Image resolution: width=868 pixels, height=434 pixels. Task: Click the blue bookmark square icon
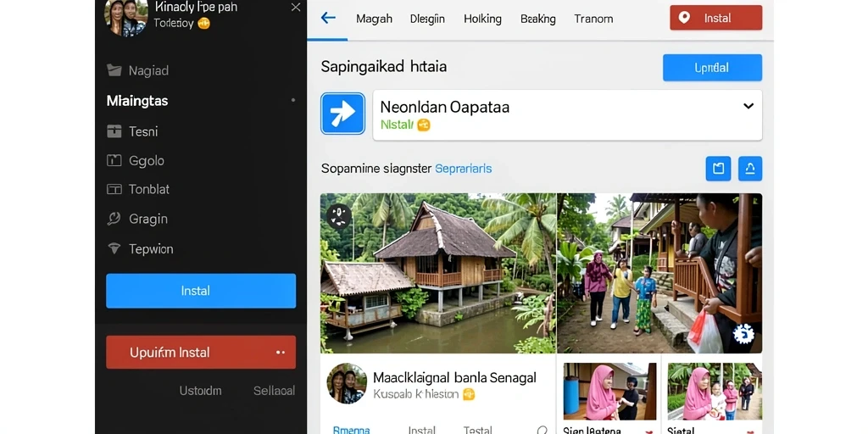point(718,169)
